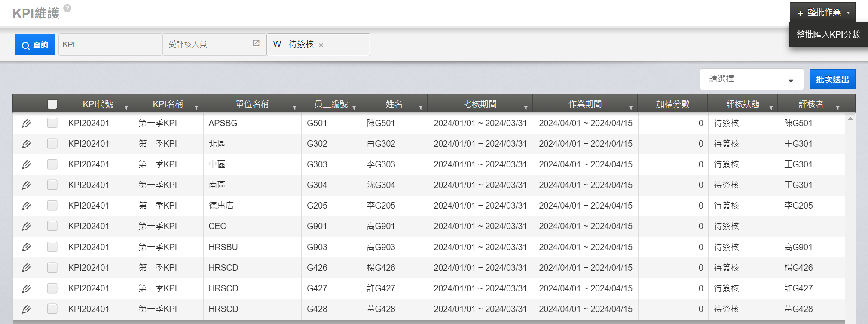868x324 pixels.
Task: Click edit pencil icon for CEO row
Action: (x=26, y=227)
